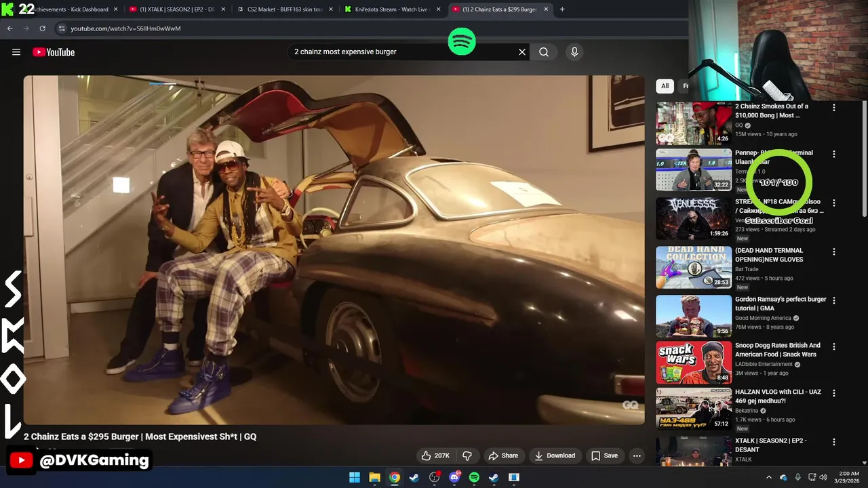This screenshot has width=868, height=488.
Task: Open a new browser tab
Action: coord(562,9)
